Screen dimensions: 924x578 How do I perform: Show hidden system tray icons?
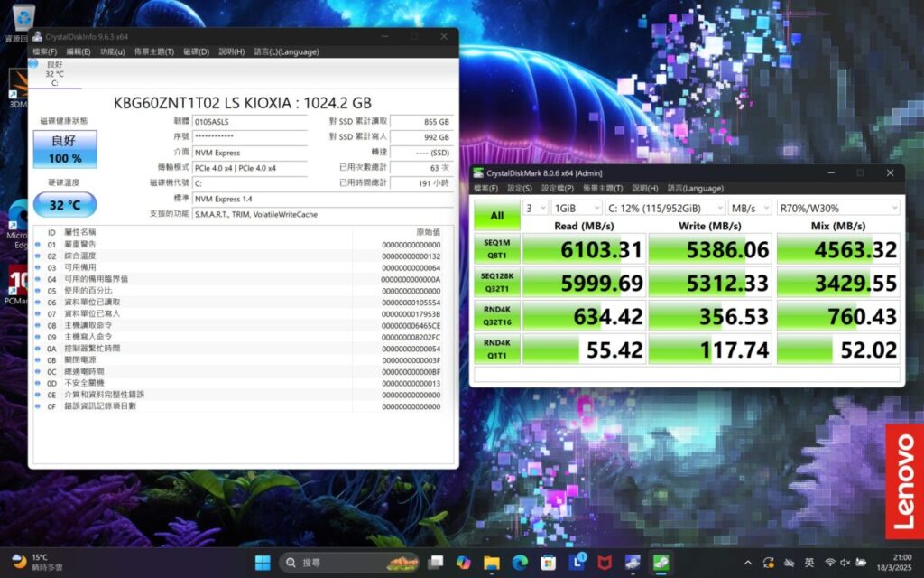coord(748,563)
